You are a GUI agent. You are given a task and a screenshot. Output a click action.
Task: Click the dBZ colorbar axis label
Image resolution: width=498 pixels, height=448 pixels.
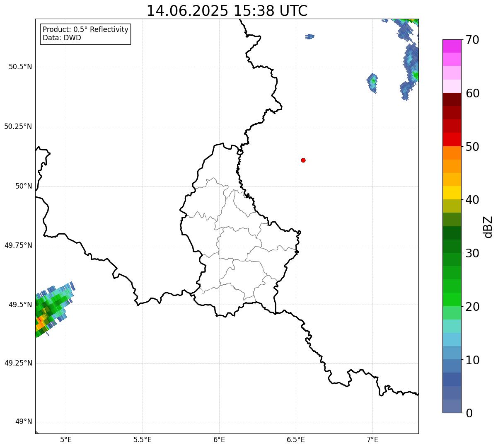pos(488,227)
